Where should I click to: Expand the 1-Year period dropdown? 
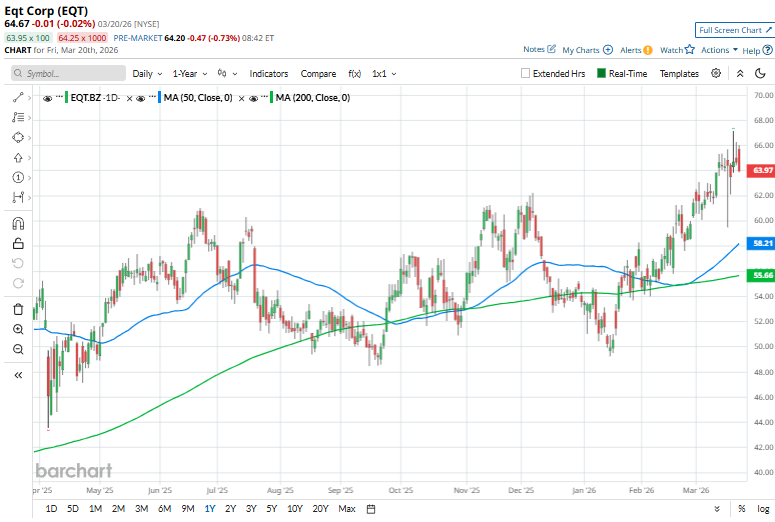190,74
